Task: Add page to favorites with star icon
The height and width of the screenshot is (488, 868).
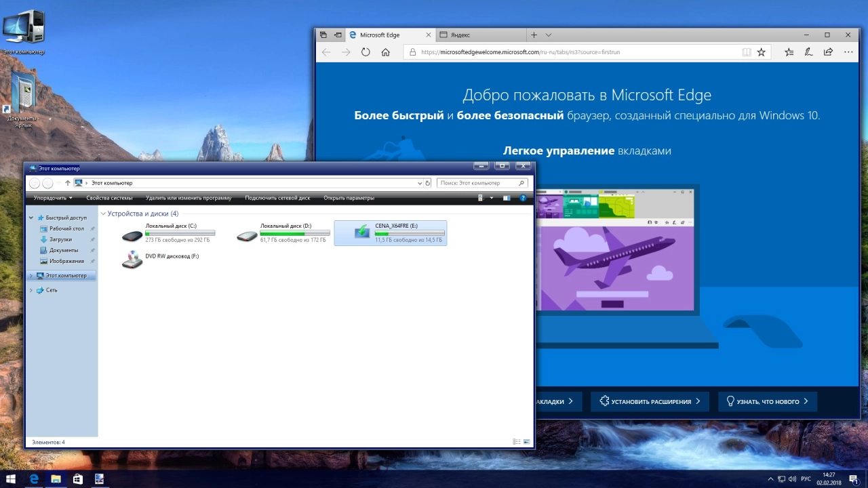Action: [762, 52]
